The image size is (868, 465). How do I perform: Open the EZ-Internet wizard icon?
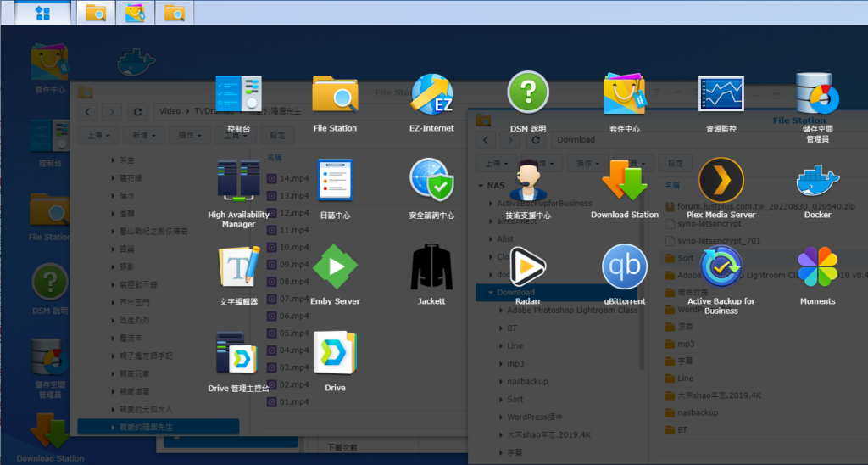click(x=431, y=93)
